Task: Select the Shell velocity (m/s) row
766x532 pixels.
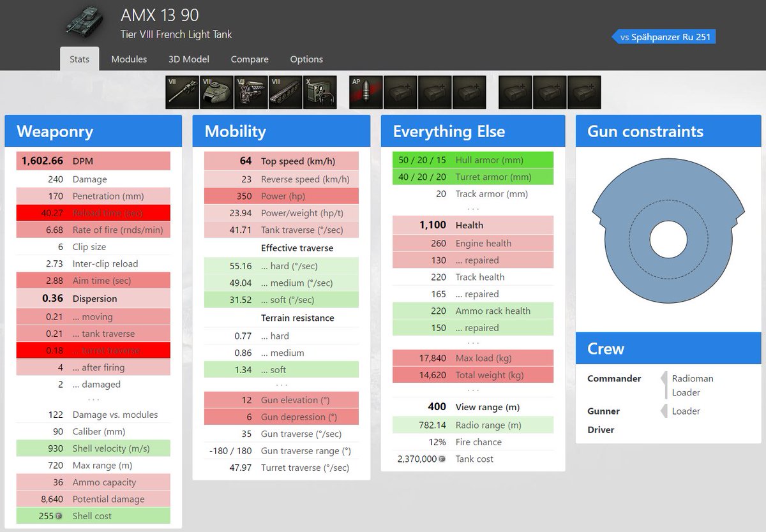Action: click(x=93, y=448)
